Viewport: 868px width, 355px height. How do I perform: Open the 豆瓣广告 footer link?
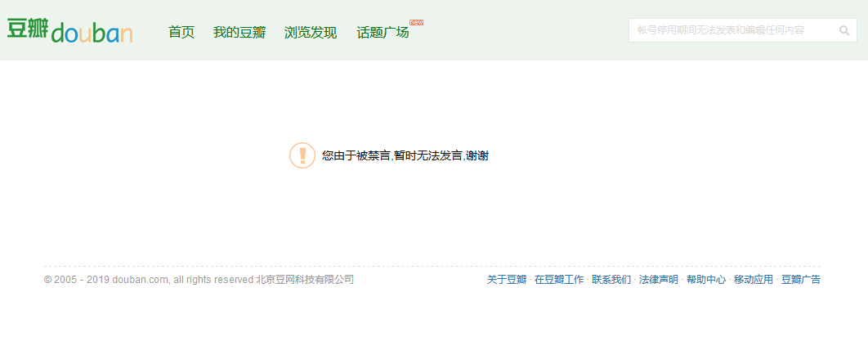801,280
